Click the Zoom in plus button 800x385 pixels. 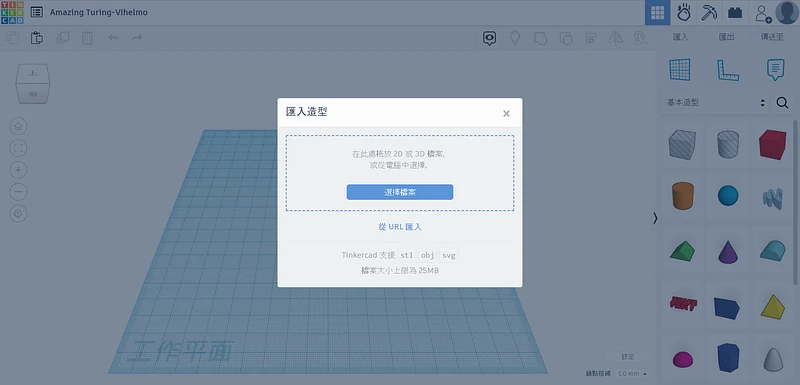18,170
